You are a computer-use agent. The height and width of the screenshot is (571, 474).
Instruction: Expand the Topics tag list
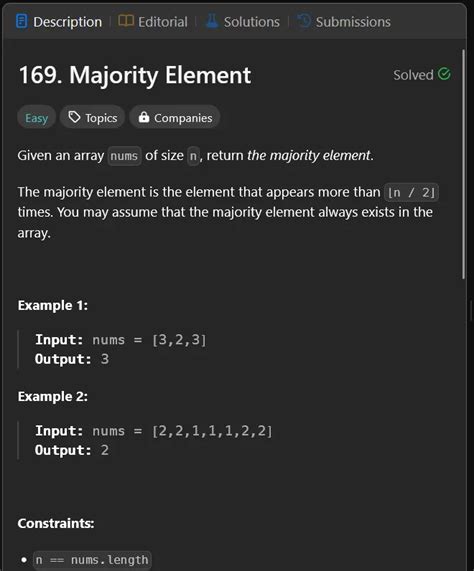point(92,117)
